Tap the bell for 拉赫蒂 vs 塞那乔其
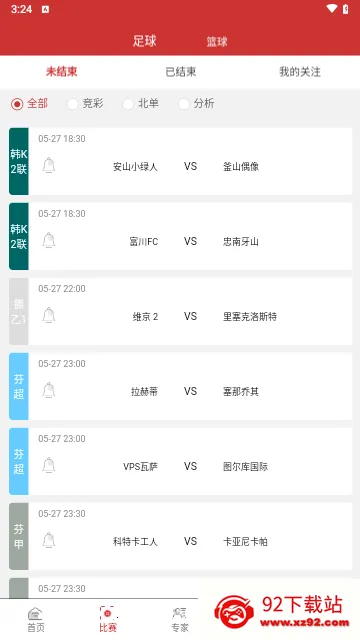 click(49, 391)
